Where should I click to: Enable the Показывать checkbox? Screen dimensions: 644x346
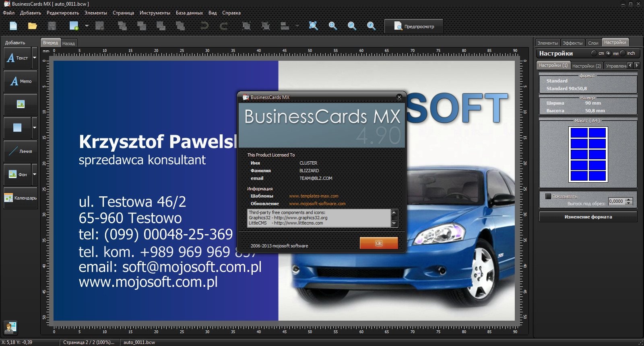click(x=548, y=196)
